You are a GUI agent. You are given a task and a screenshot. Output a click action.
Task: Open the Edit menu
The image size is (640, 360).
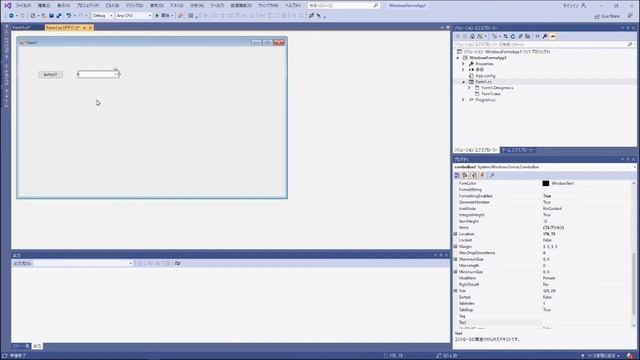[x=44, y=6]
